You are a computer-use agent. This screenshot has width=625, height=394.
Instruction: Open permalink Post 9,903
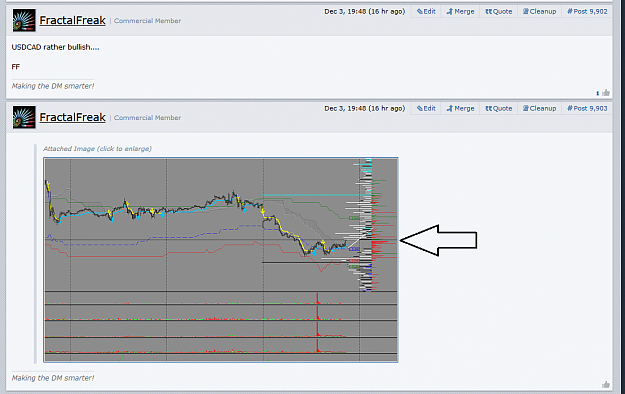click(x=587, y=108)
